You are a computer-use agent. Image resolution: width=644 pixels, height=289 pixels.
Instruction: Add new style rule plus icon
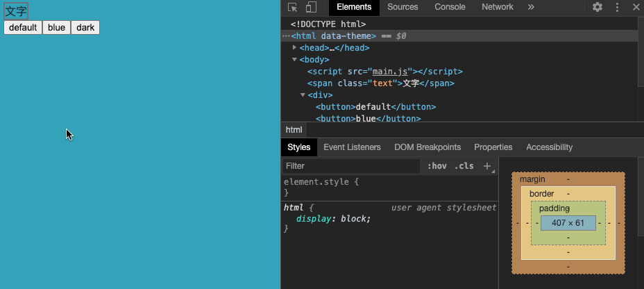[487, 166]
